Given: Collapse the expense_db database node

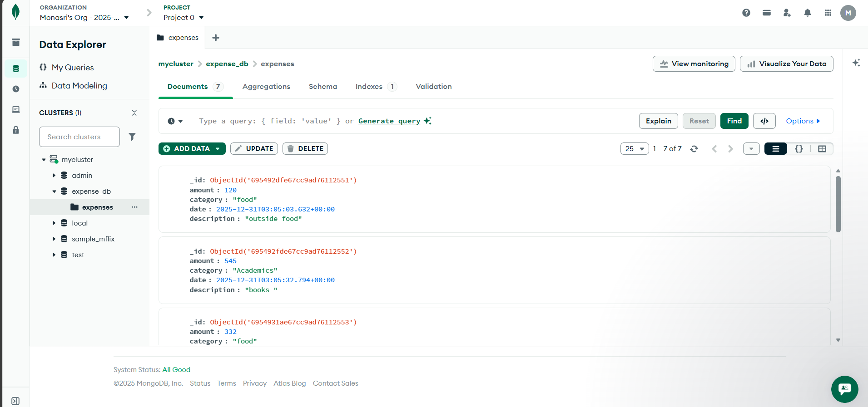Looking at the screenshot, I should click(54, 191).
